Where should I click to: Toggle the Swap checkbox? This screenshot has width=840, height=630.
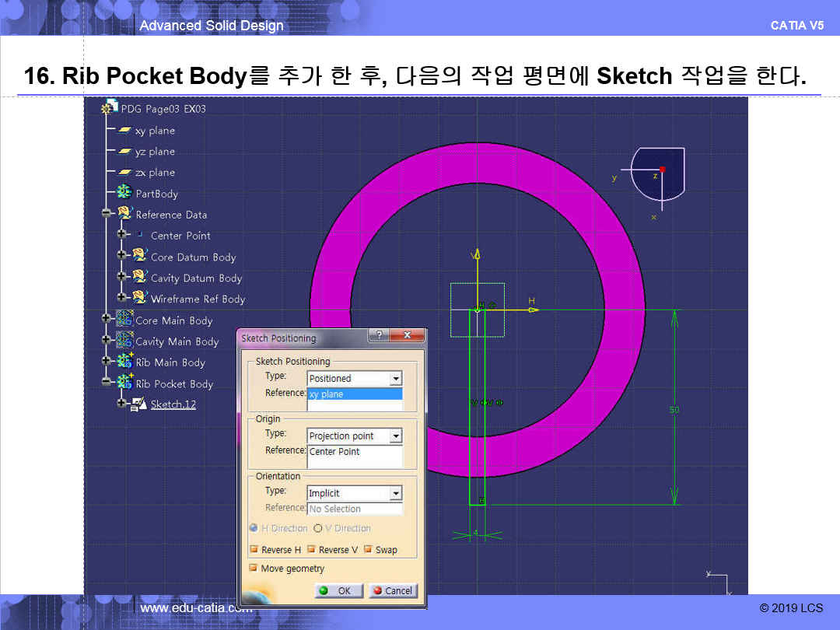coord(368,550)
